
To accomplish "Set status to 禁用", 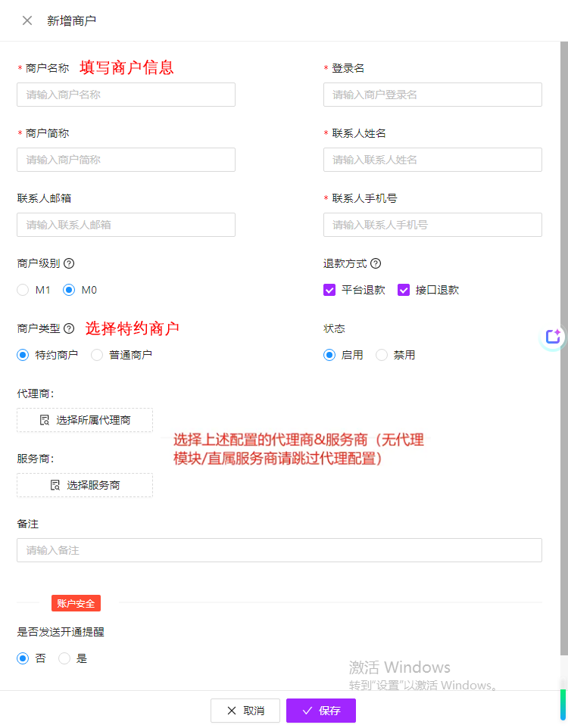I will coord(382,355).
